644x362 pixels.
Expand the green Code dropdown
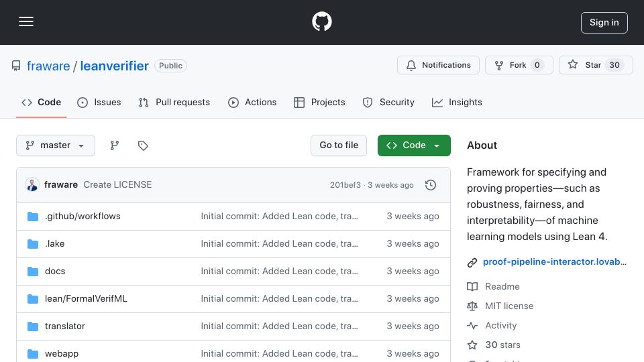[x=414, y=145]
